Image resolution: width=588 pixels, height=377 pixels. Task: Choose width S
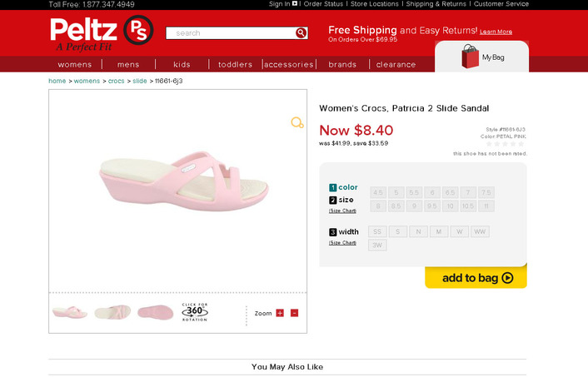coord(398,231)
